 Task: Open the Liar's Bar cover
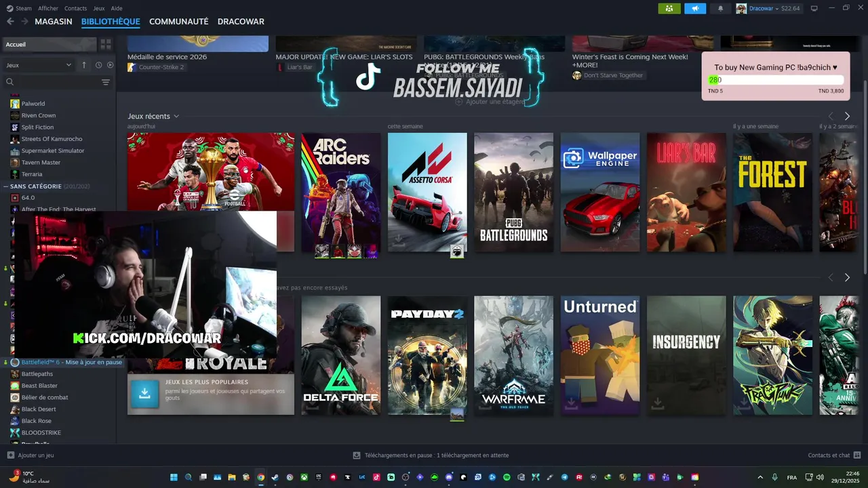click(686, 192)
